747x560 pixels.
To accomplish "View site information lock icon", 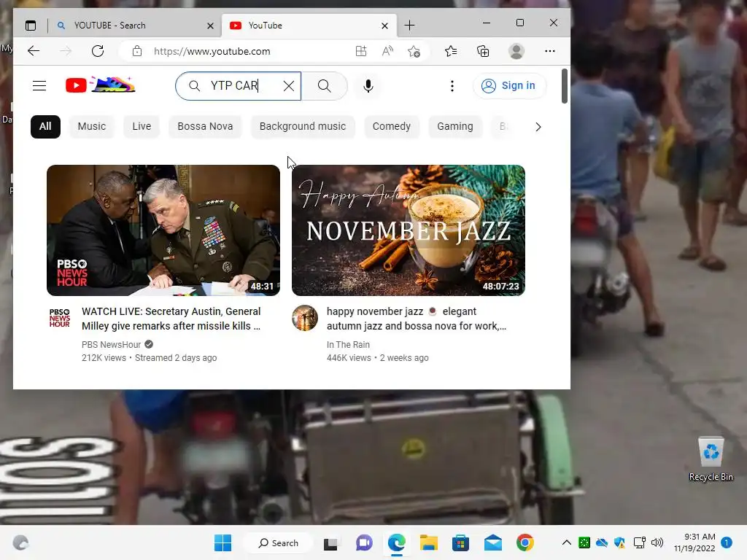I will (137, 51).
